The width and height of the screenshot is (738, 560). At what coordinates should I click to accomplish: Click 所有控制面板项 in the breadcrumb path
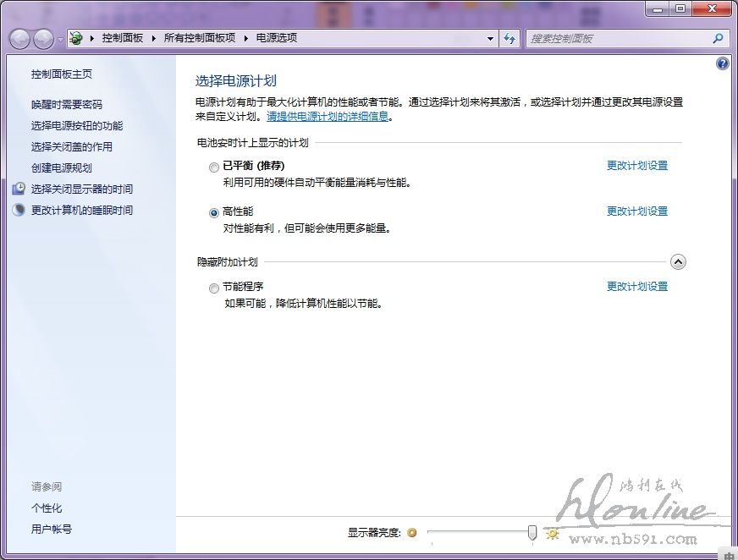[200, 38]
